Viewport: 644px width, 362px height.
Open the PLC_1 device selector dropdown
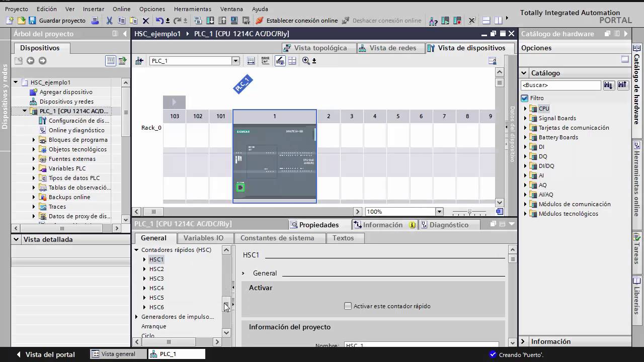[235, 61]
